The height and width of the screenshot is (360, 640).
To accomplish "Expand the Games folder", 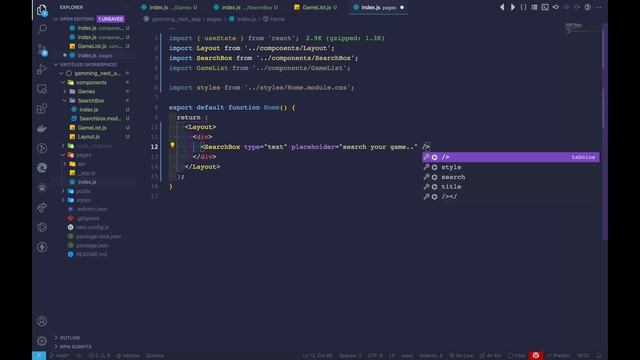I will (65, 91).
